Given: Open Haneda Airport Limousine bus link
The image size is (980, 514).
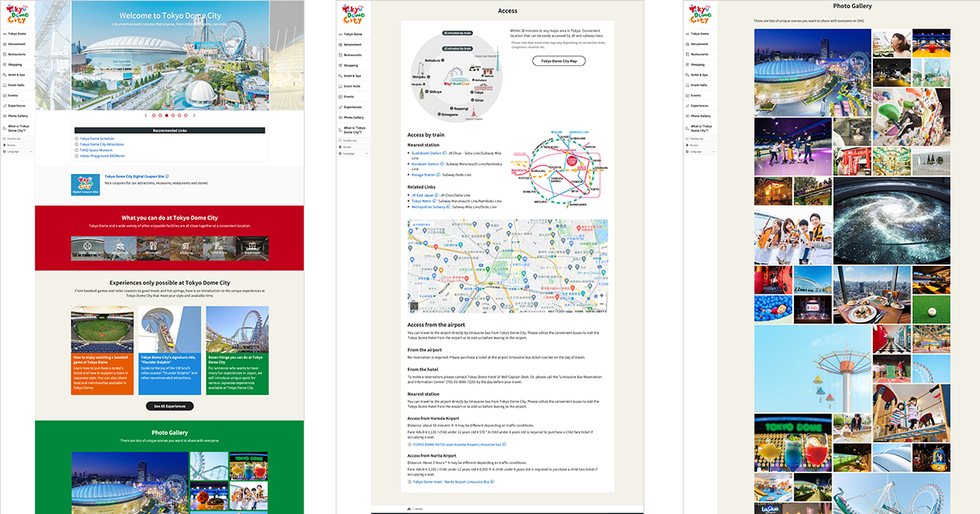Looking at the screenshot, I should tap(459, 445).
